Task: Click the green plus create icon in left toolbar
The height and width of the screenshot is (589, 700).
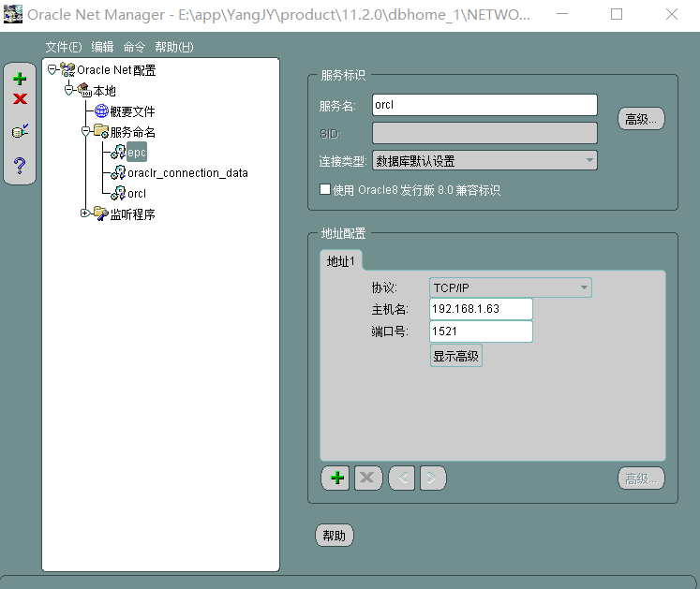Action: [20, 80]
